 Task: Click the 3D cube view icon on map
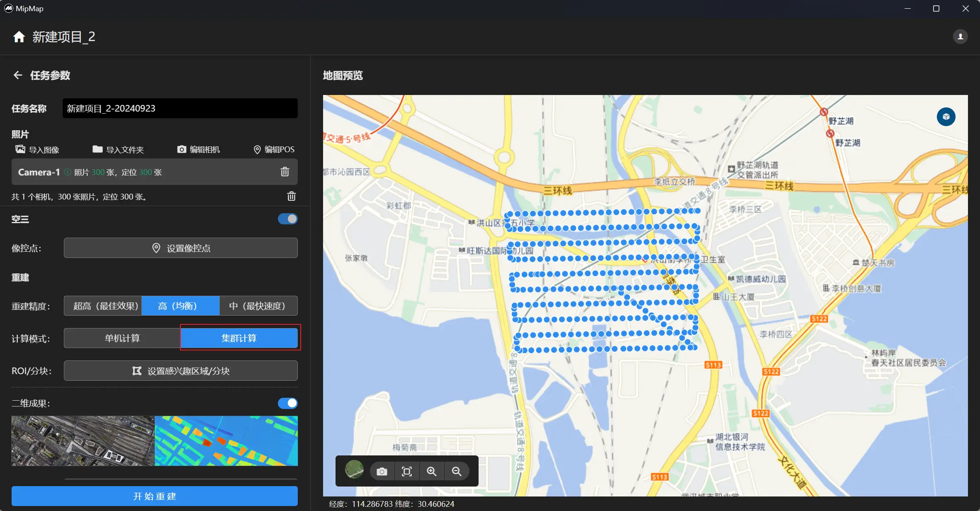tap(946, 117)
